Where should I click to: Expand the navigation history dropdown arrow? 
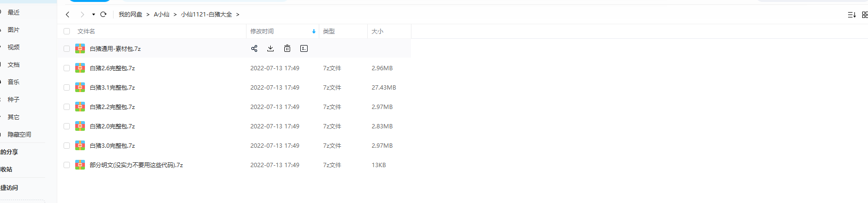94,15
